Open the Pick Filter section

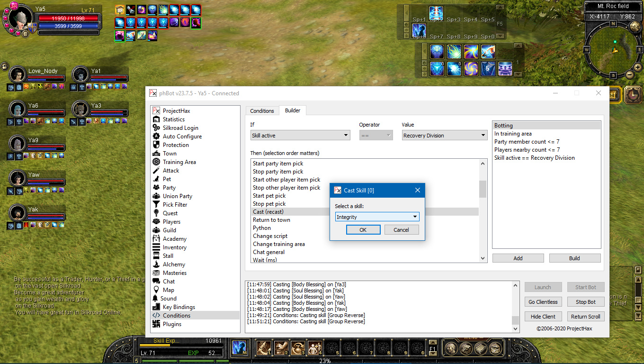(x=175, y=205)
